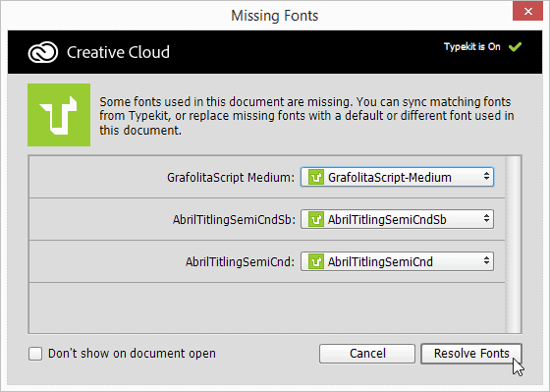
Task: Open the GrafolitaScript-Medium font dropdown
Action: [x=397, y=177]
